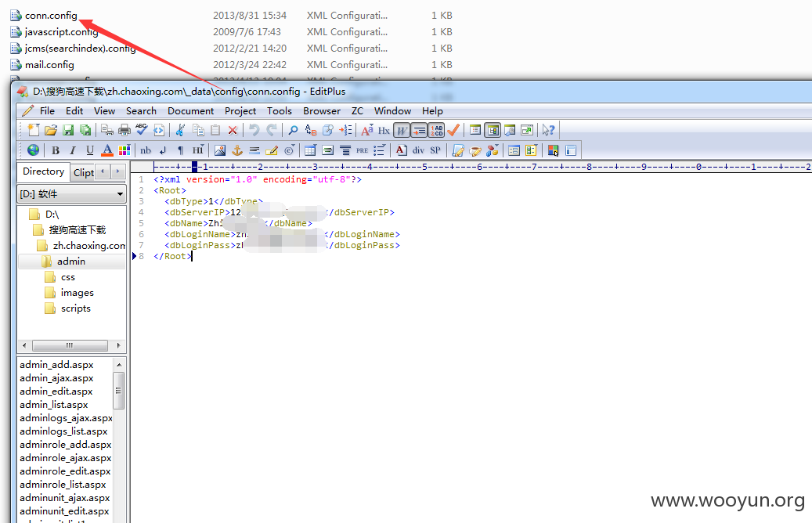
Task: Open the Search menu
Action: click(141, 111)
